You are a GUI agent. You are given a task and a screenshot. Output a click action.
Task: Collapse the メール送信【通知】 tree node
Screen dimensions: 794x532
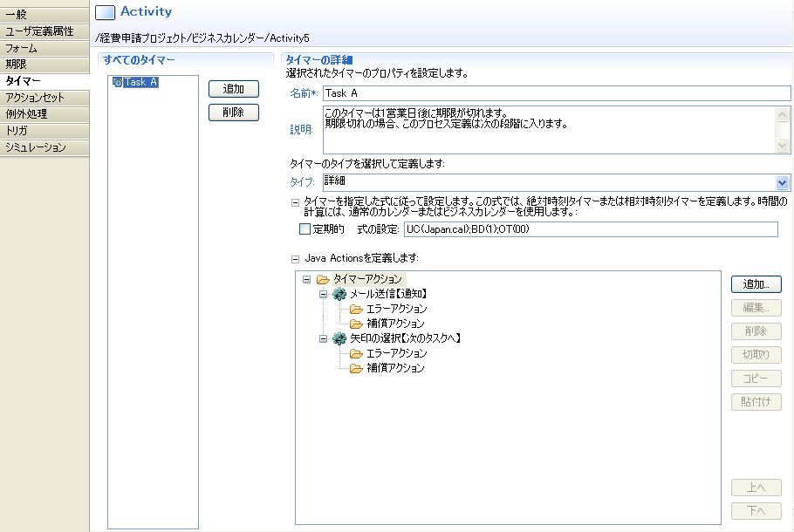tap(323, 295)
